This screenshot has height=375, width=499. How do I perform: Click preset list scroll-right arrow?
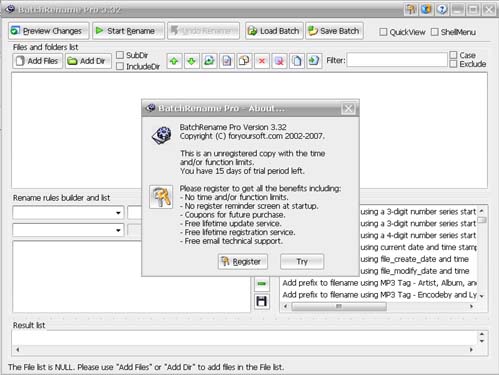tap(471, 306)
